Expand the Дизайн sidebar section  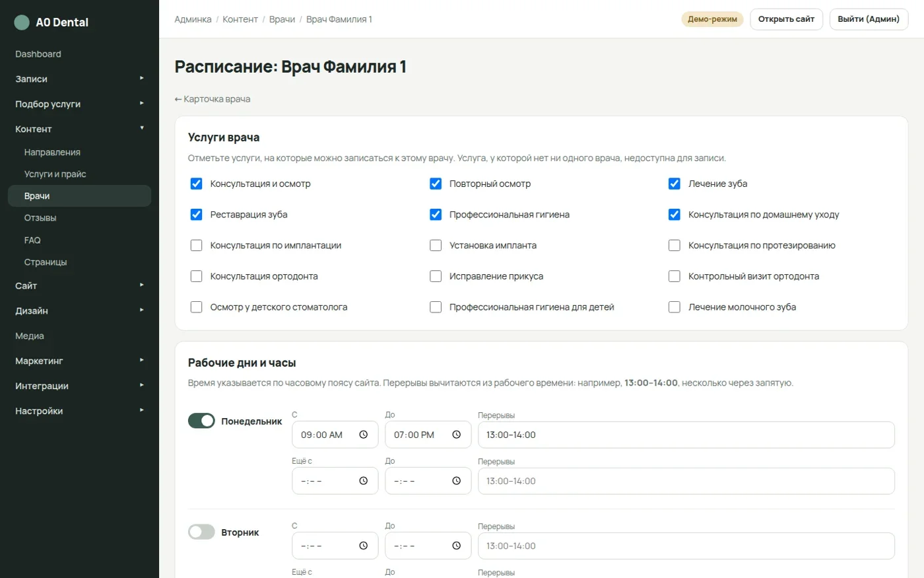click(x=79, y=310)
